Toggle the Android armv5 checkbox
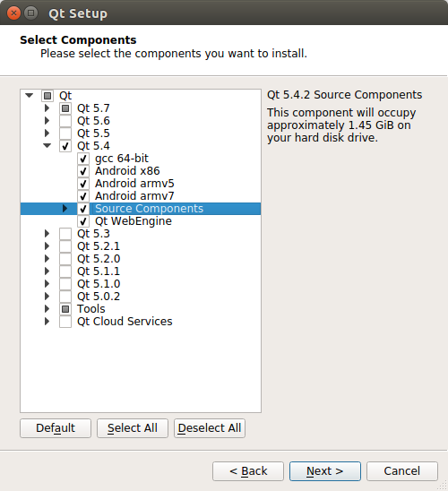448x491 pixels. click(83, 184)
